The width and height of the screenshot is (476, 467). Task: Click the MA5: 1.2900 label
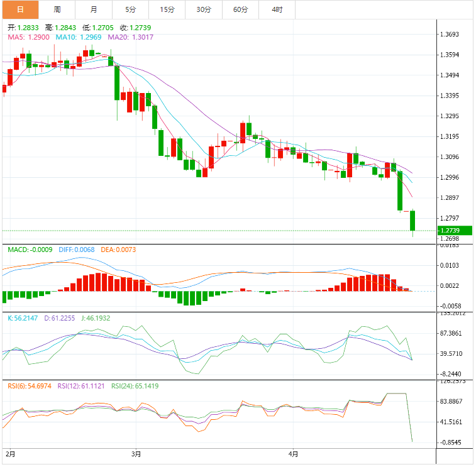28,37
